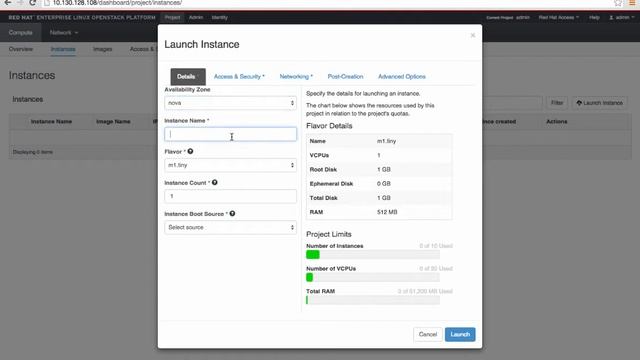
Task: Open the Red Hat Access dropdown
Action: point(558,18)
